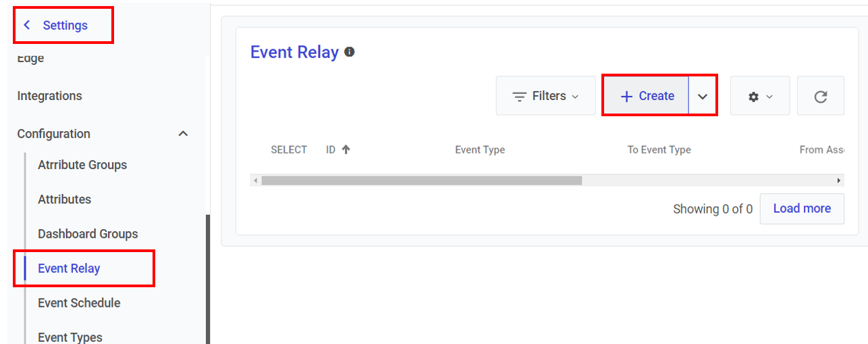Sort by the Event Type column header

coord(480,150)
